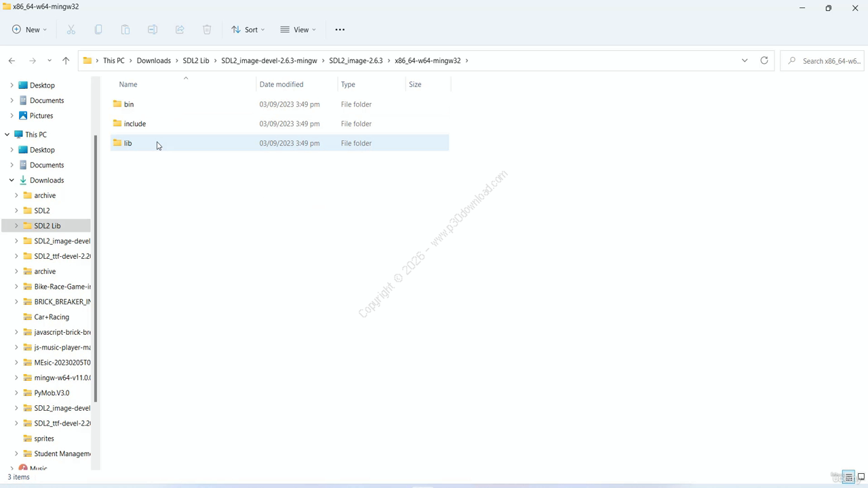The height and width of the screenshot is (488, 868).
Task: Click the navigation pane vertical scrollbar
Action: point(96,268)
